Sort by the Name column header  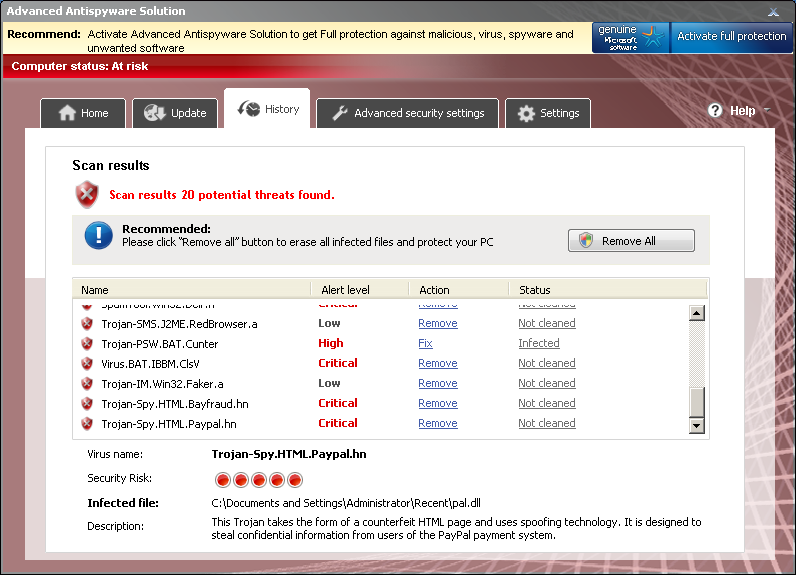coord(192,290)
